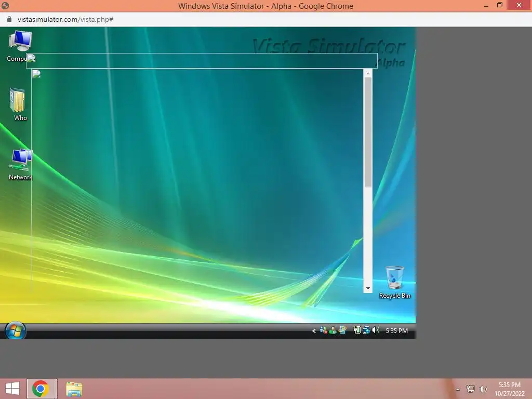Click the broken image inside window content
The height and width of the screenshot is (399, 532).
[36, 74]
